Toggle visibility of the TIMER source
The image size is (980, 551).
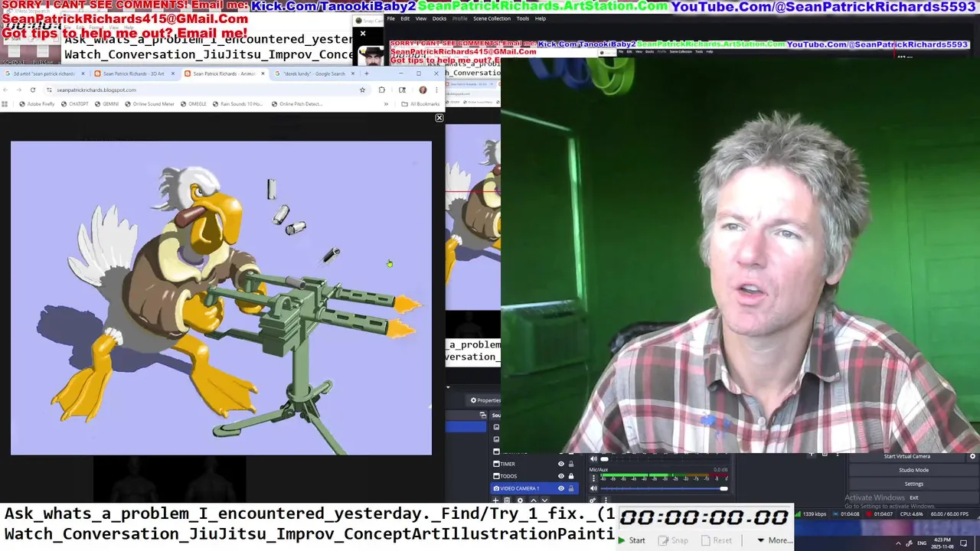(560, 464)
